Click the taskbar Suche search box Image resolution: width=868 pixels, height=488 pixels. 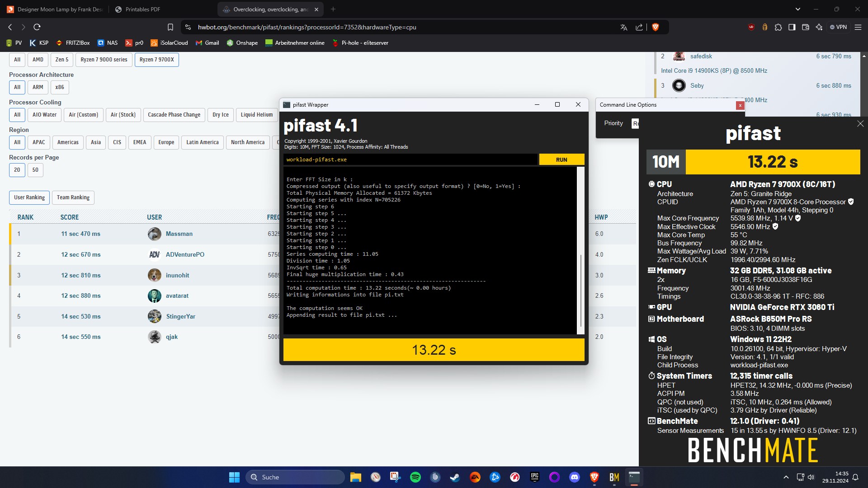pyautogui.click(x=295, y=477)
